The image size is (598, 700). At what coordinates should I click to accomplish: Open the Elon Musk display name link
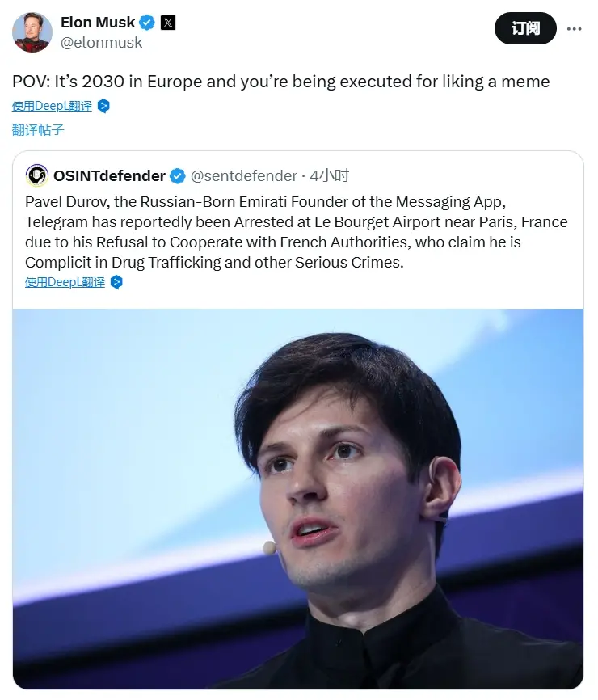click(x=97, y=22)
